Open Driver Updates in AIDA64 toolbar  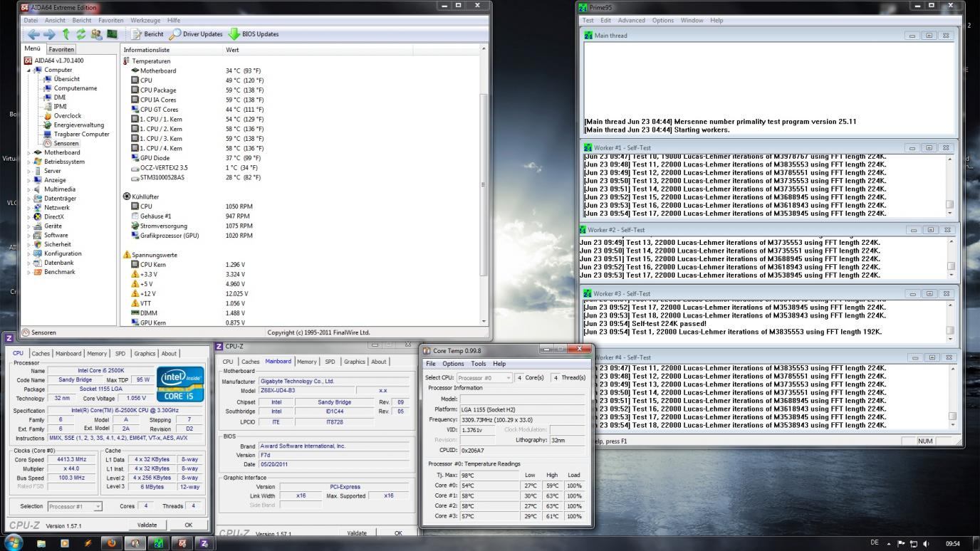point(196,34)
